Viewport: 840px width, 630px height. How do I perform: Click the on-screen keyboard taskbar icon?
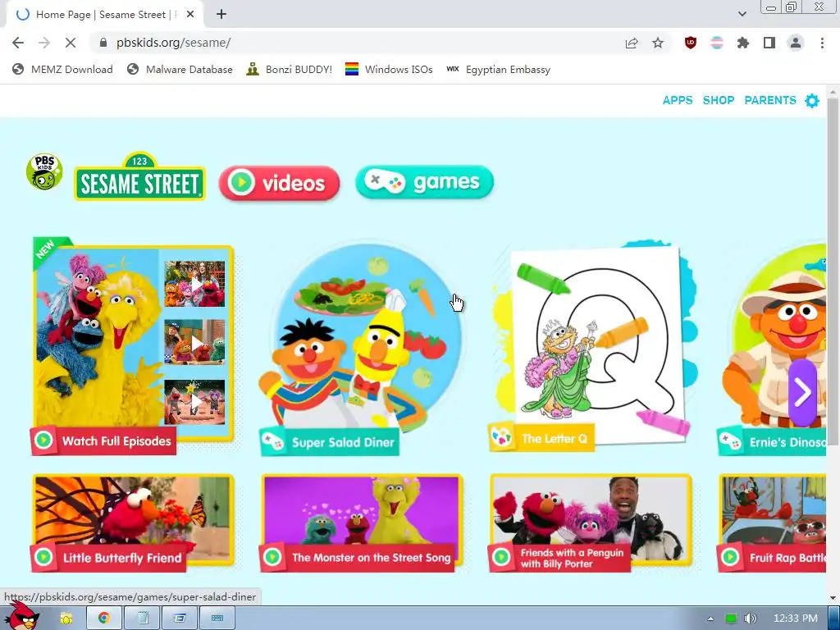pyautogui.click(x=217, y=619)
